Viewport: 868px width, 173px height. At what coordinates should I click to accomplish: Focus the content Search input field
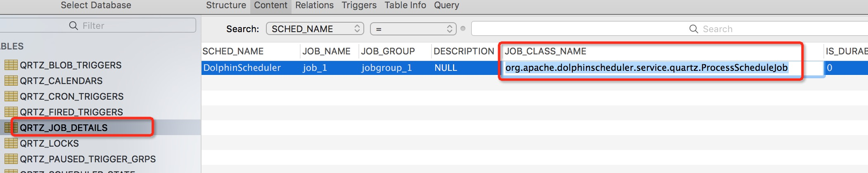[669, 29]
